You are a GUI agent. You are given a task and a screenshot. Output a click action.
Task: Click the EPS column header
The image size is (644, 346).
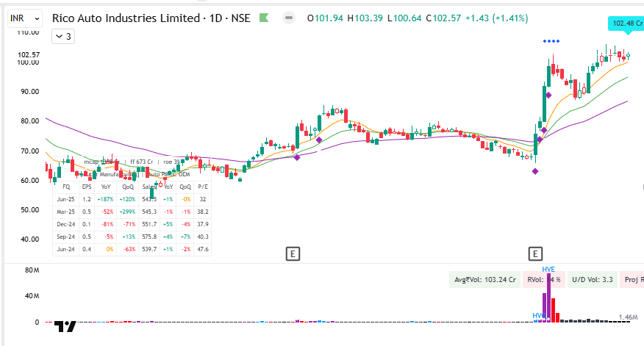(87, 187)
